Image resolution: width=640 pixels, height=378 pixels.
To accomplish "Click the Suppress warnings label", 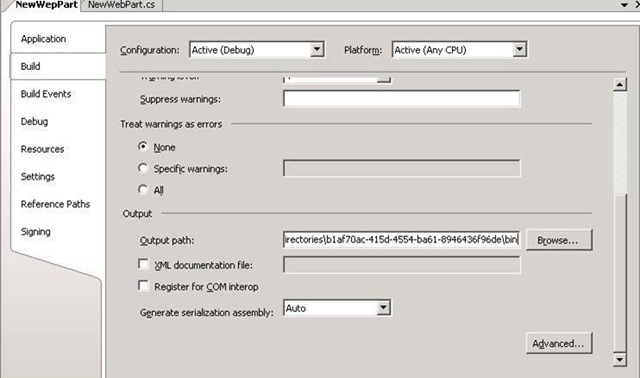I will [x=180, y=99].
